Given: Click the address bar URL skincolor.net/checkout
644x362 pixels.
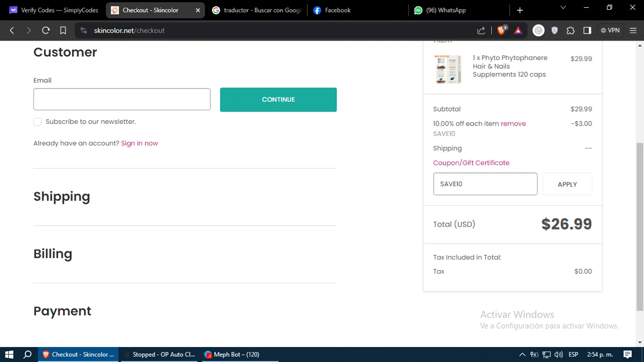Looking at the screenshot, I should 129,30.
